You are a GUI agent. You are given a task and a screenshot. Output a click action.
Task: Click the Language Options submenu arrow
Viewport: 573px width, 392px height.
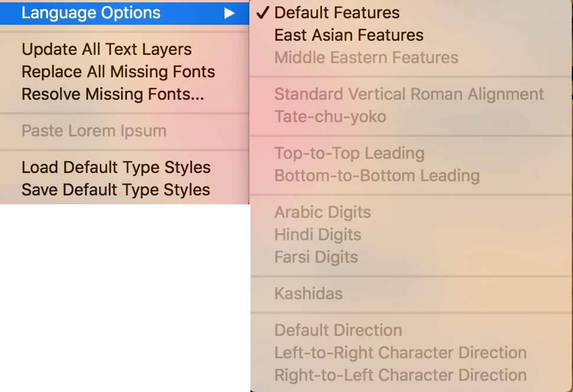point(229,13)
